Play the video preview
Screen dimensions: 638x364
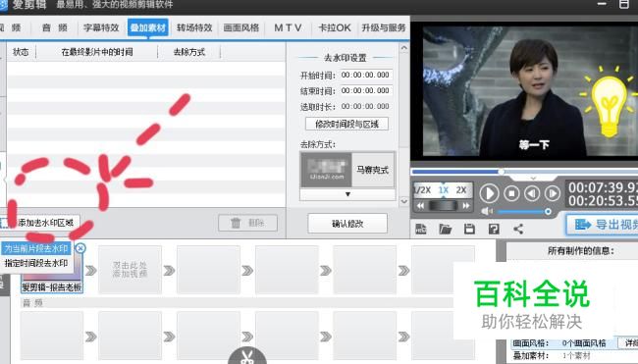point(489,193)
